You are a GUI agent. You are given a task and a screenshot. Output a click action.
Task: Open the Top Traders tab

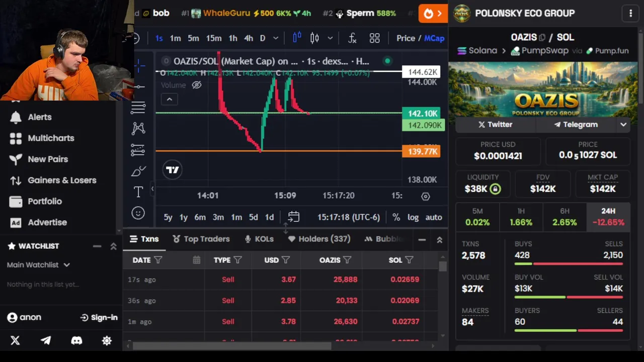[x=201, y=239]
